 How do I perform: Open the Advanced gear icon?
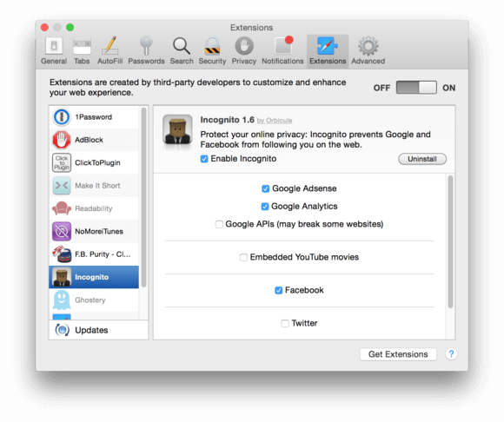(x=368, y=46)
